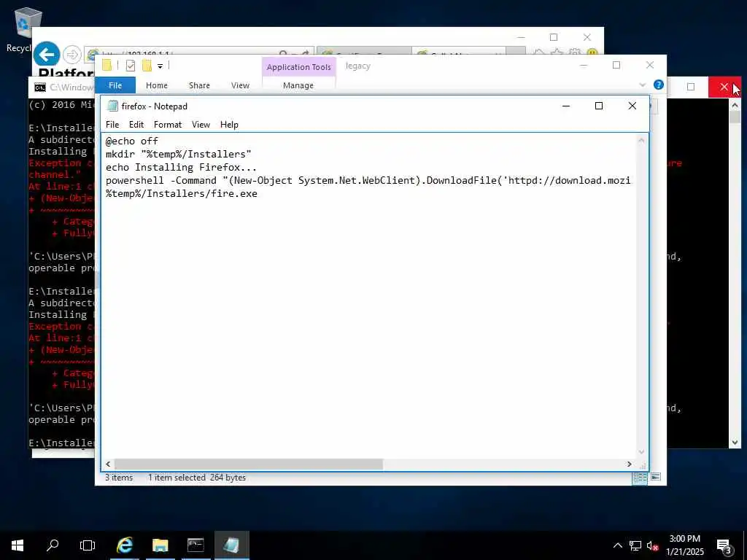The width and height of the screenshot is (747, 560).
Task: Click the Internet Explorer forward button
Action: 72,55
